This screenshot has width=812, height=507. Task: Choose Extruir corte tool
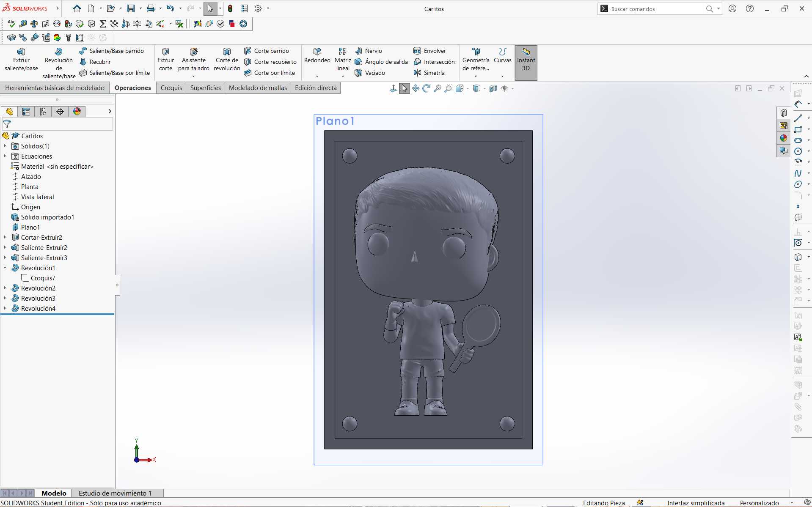165,59
